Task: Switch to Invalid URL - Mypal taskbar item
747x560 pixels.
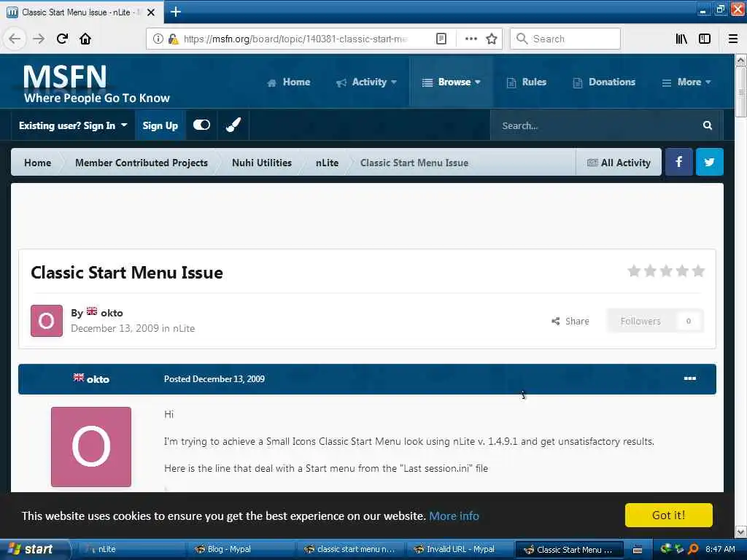Action: pos(460,550)
